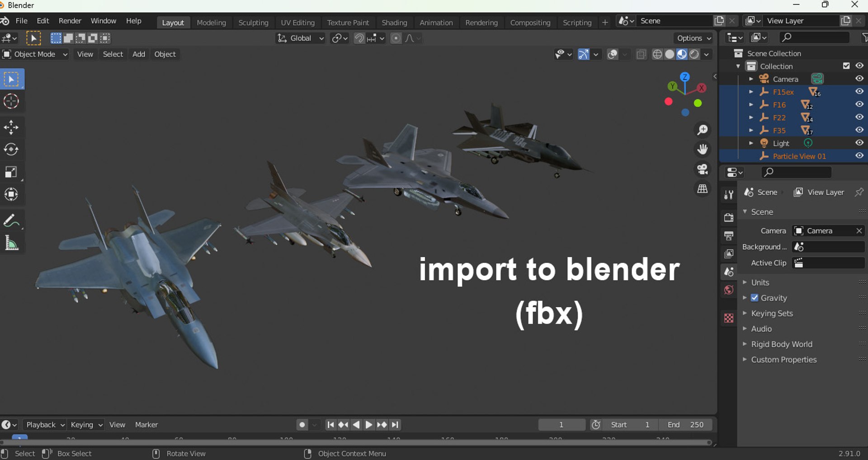Toggle snapping magnet icon
The width and height of the screenshot is (868, 460).
point(359,38)
